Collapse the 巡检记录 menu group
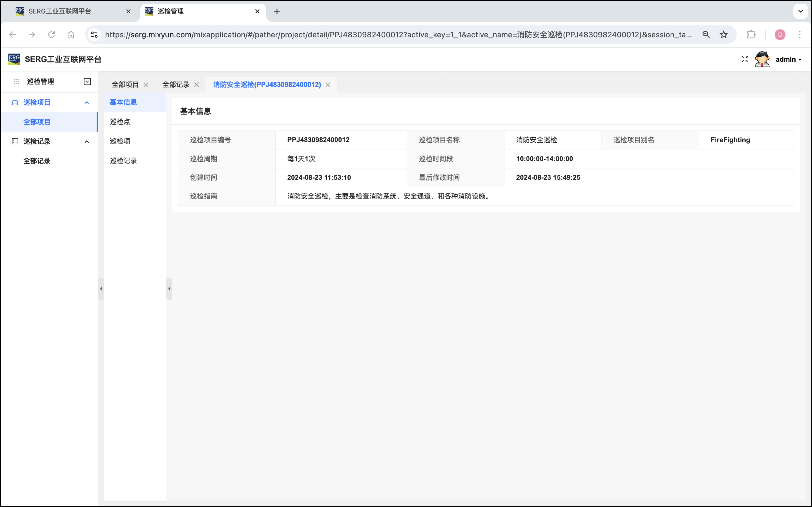812x507 pixels. click(86, 142)
